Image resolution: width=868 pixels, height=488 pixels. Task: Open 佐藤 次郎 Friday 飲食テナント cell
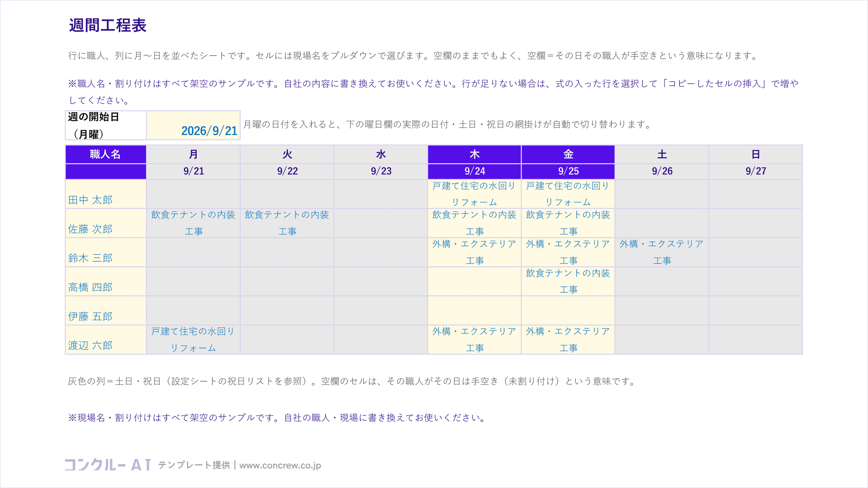(x=568, y=223)
